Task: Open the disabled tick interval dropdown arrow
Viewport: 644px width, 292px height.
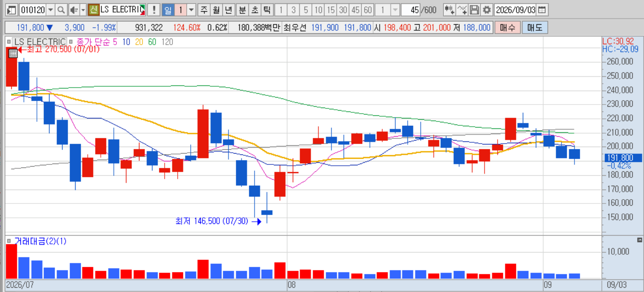Action: [395, 10]
